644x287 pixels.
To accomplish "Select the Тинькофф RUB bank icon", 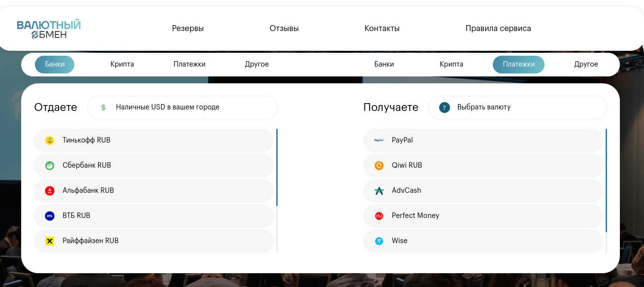I will point(50,140).
